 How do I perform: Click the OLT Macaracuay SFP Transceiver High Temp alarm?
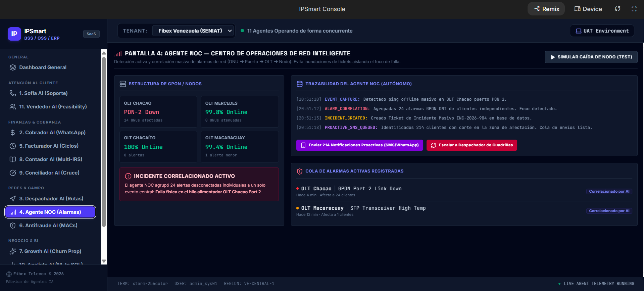tap(464, 211)
